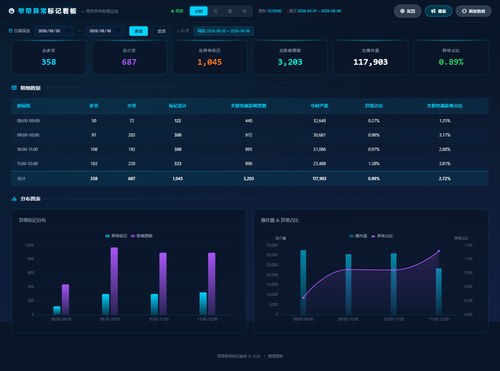The height and width of the screenshot is (371, 500).
Task: Click the cyan filter apply button
Action: pos(138,31)
